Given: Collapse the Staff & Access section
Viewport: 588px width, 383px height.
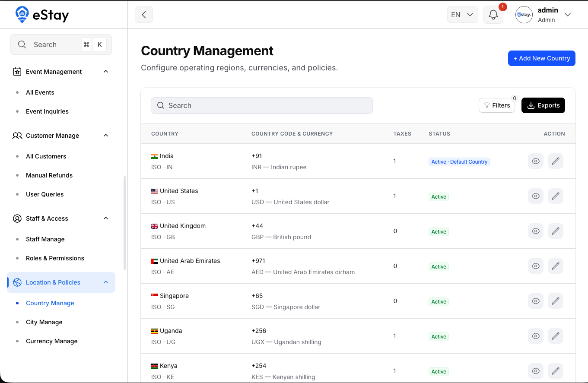Looking at the screenshot, I should 106,218.
